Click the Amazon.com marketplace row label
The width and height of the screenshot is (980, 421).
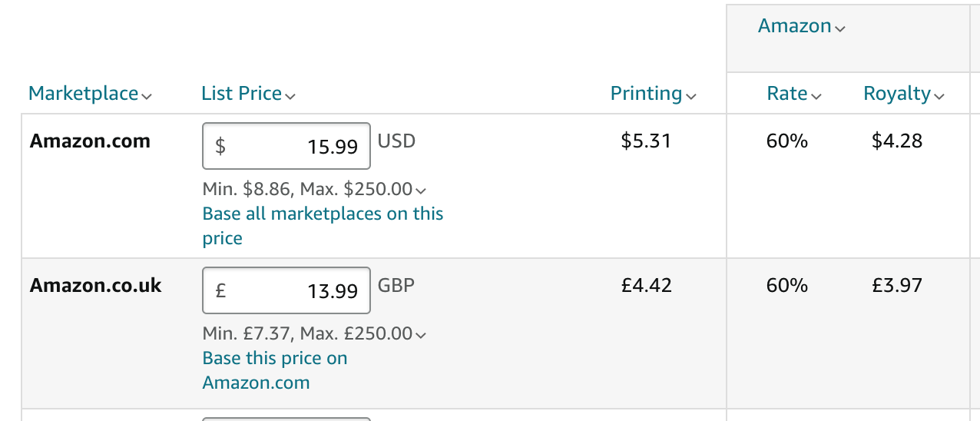pyautogui.click(x=90, y=141)
